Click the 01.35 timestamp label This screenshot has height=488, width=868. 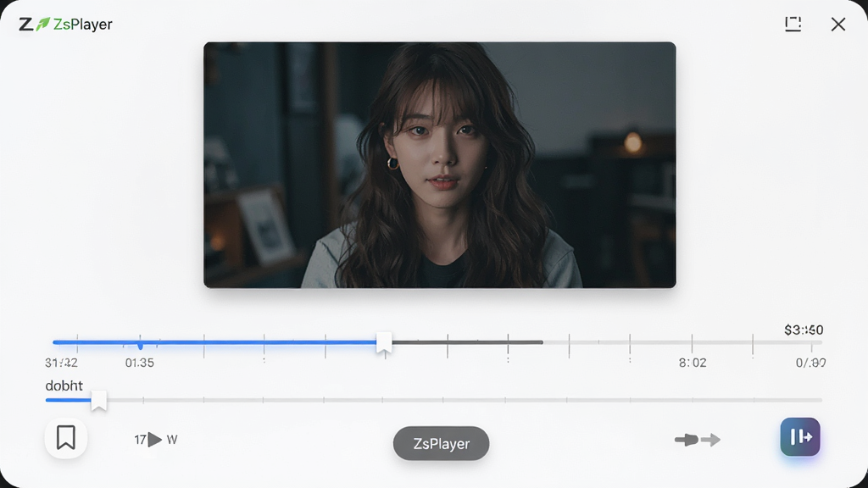[140, 363]
